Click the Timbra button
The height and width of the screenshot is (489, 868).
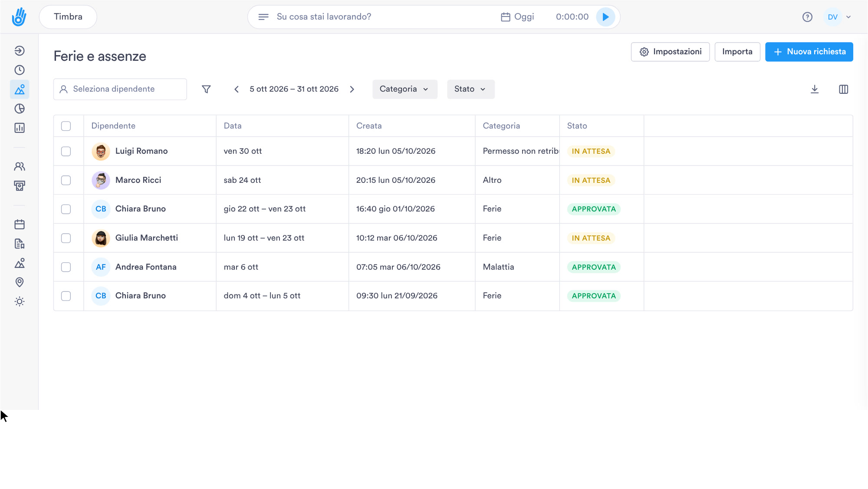coord(68,17)
